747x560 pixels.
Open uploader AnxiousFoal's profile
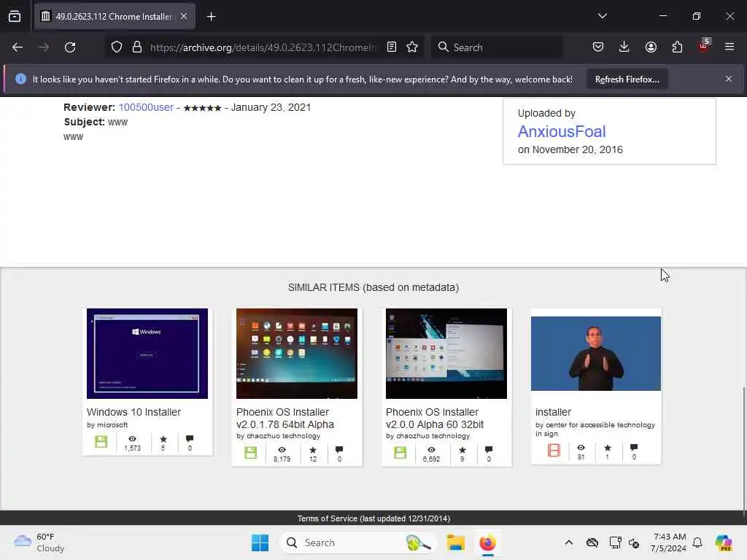(x=562, y=131)
